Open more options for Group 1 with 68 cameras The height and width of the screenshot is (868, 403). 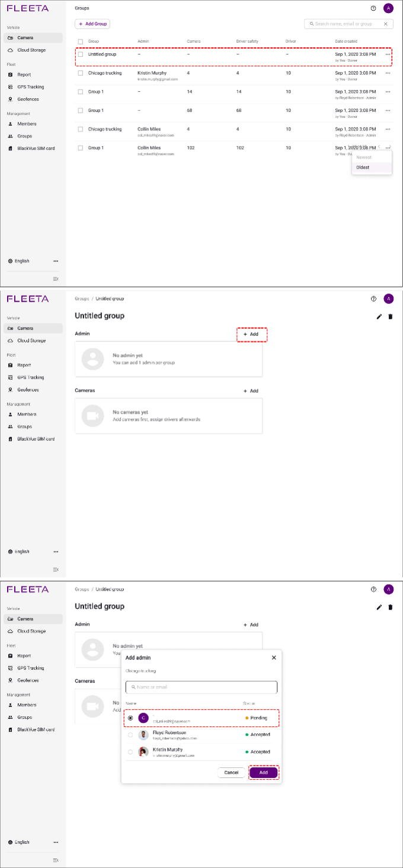click(388, 110)
